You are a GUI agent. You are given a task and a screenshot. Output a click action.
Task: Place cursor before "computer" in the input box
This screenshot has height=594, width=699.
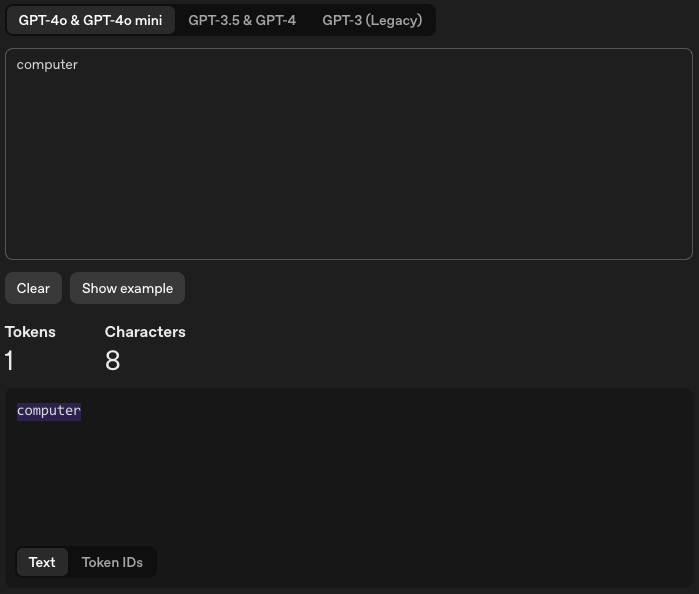[17, 65]
